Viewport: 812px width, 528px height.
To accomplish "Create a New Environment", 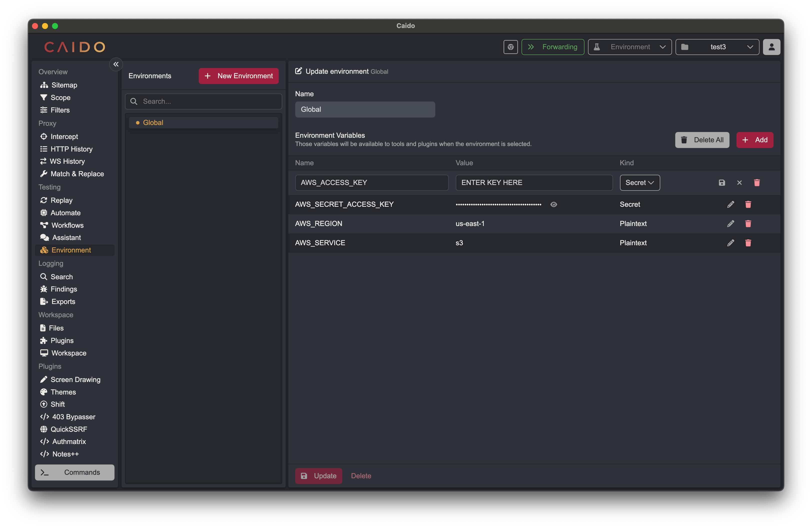I will (238, 76).
